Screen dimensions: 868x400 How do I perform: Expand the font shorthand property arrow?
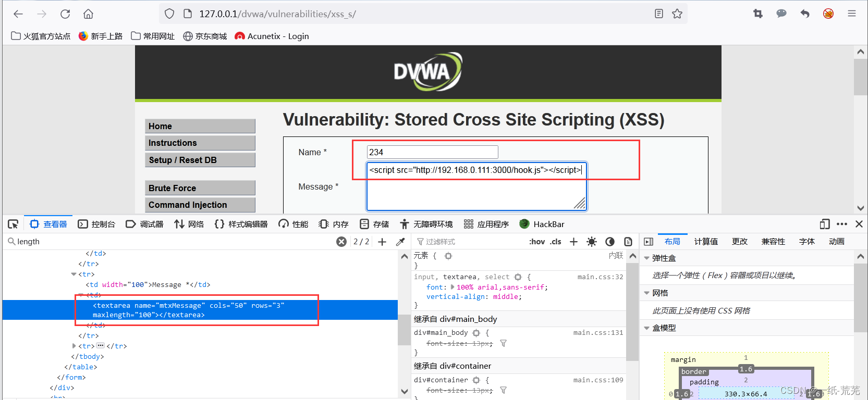click(x=453, y=287)
